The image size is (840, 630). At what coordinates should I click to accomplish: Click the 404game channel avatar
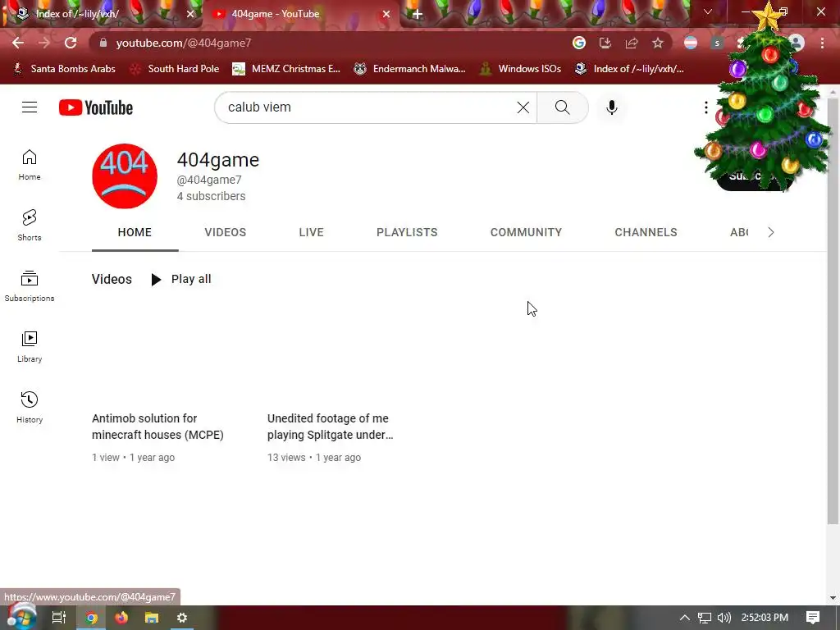click(125, 176)
